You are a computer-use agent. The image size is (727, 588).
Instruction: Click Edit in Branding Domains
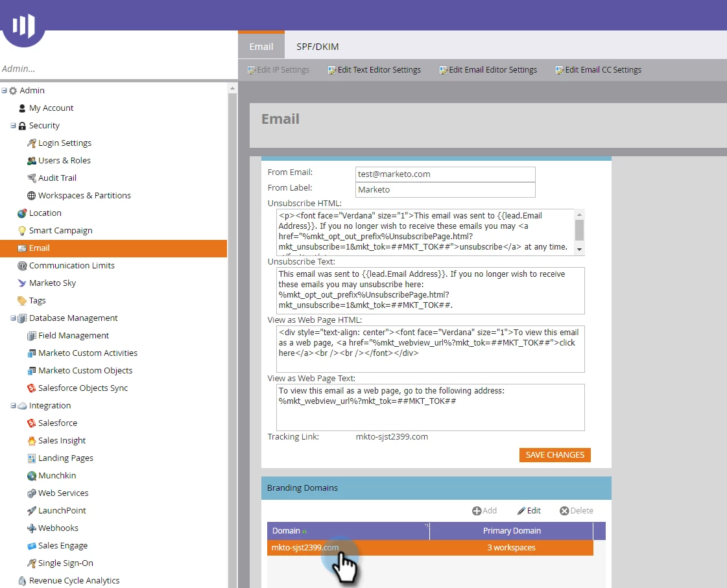pyautogui.click(x=529, y=511)
